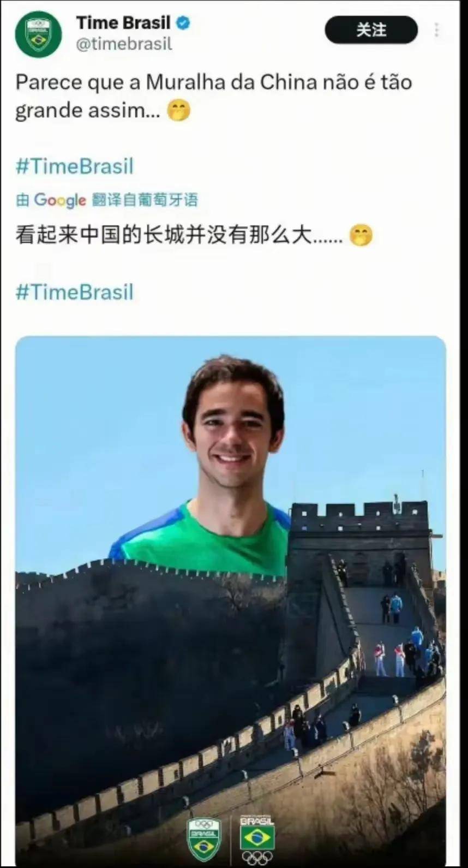Click the green COB shield logo in the photo
The height and width of the screenshot is (868, 468).
(x=204, y=839)
